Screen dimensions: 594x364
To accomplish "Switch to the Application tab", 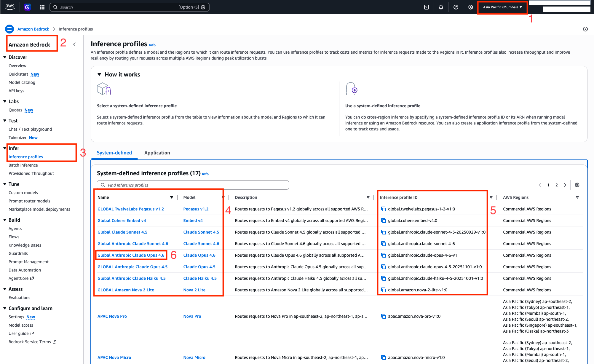I will pos(157,152).
